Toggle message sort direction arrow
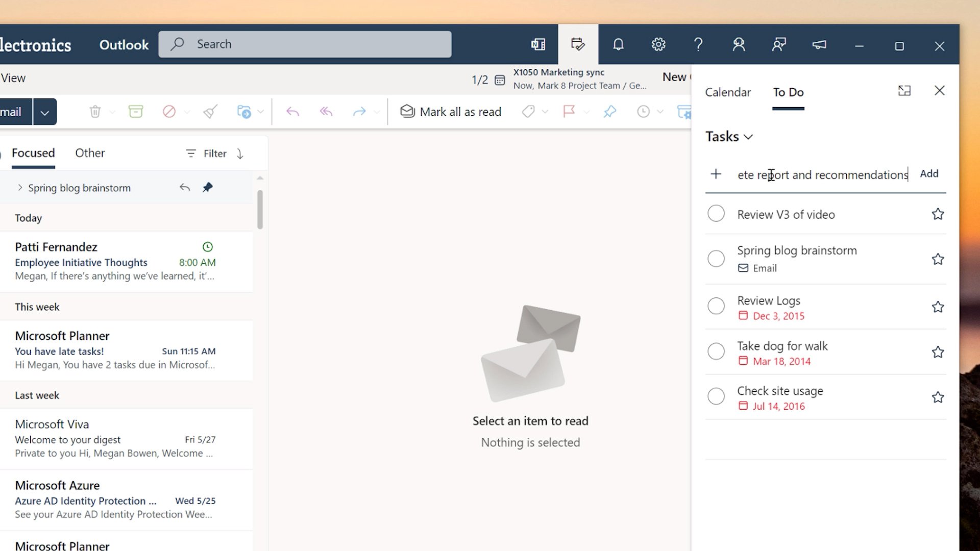This screenshot has width=980, height=551. point(240,154)
